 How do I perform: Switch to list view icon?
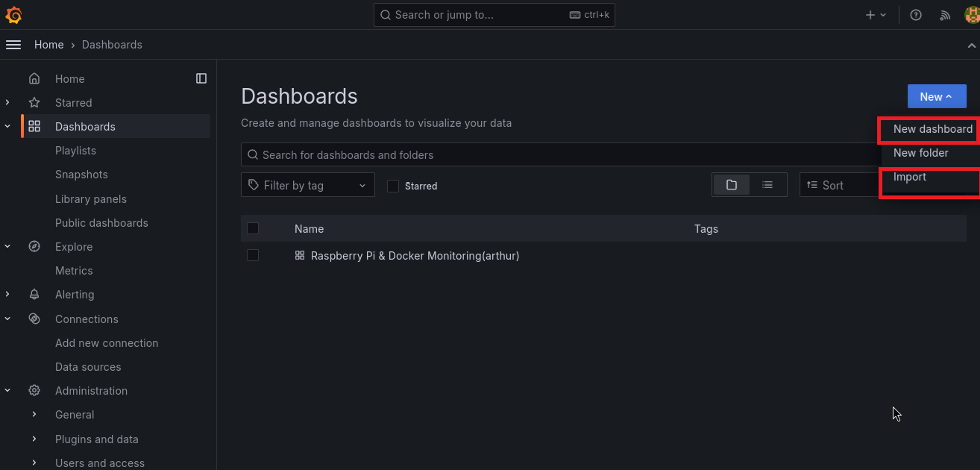click(x=767, y=185)
